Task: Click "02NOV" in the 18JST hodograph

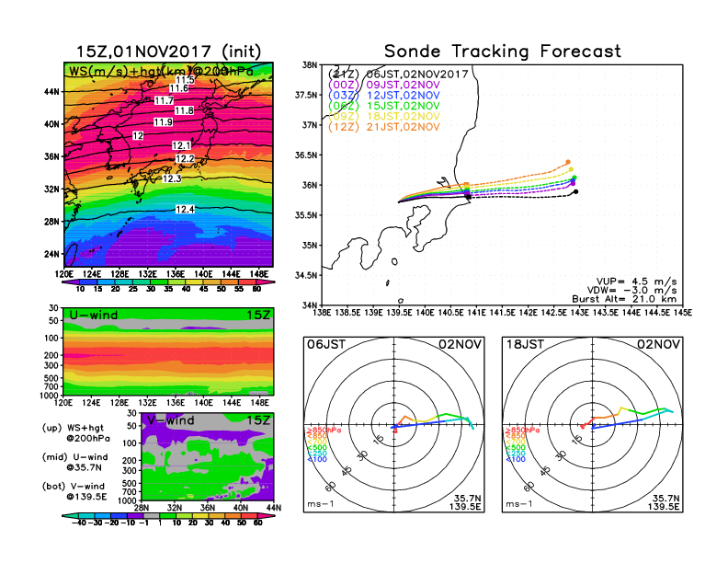Action: click(x=658, y=344)
